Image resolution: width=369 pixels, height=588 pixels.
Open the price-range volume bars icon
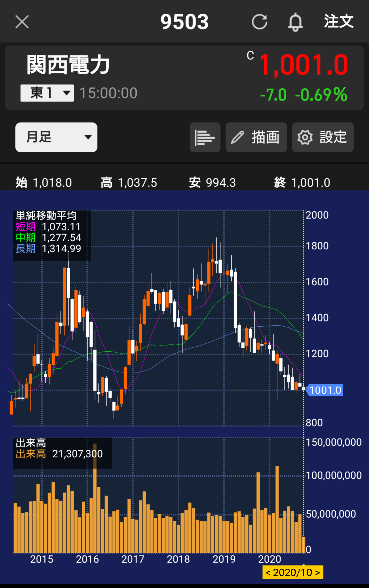pos(205,138)
